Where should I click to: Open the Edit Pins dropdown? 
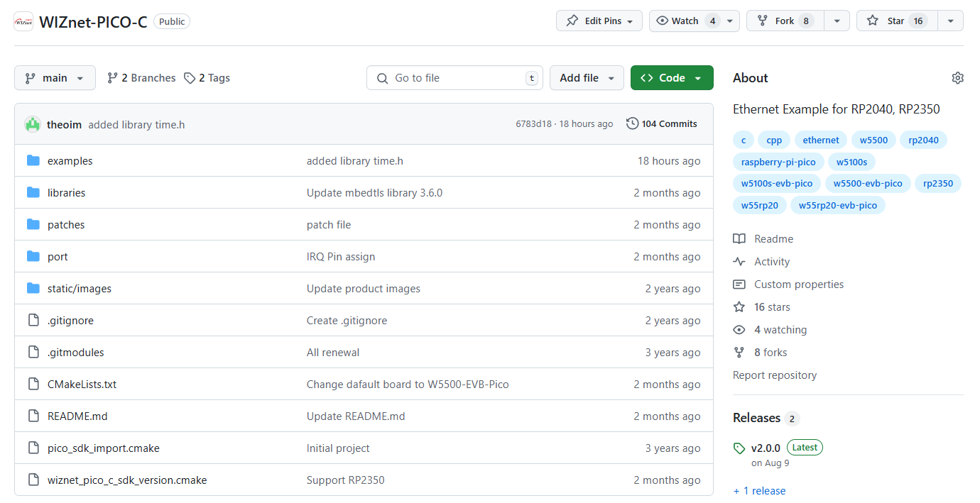coord(599,21)
